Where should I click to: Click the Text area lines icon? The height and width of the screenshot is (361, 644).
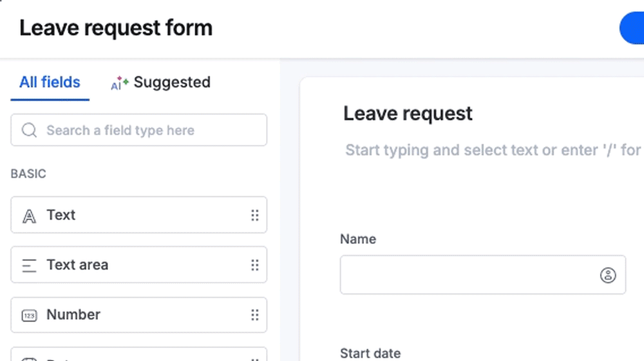coord(29,265)
